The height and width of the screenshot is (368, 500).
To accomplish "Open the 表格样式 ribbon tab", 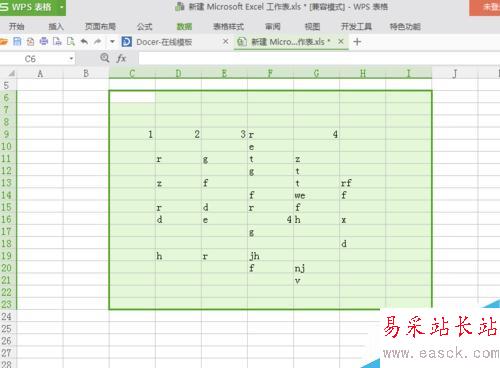I will tap(229, 26).
